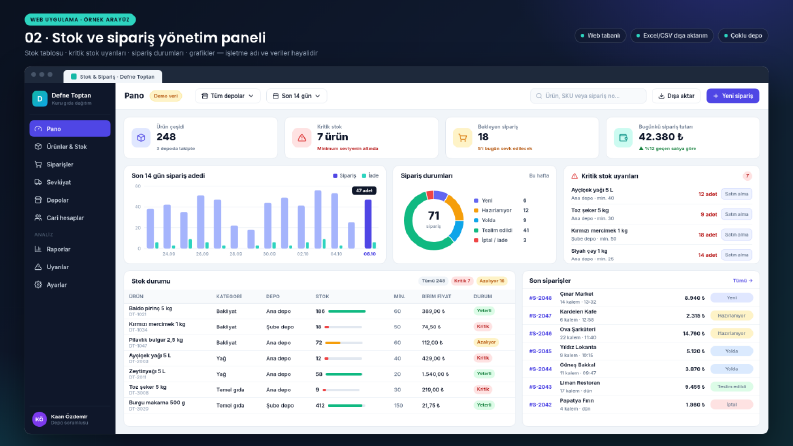Click the Bu hafta label
The image size is (793, 446).
[539, 175]
